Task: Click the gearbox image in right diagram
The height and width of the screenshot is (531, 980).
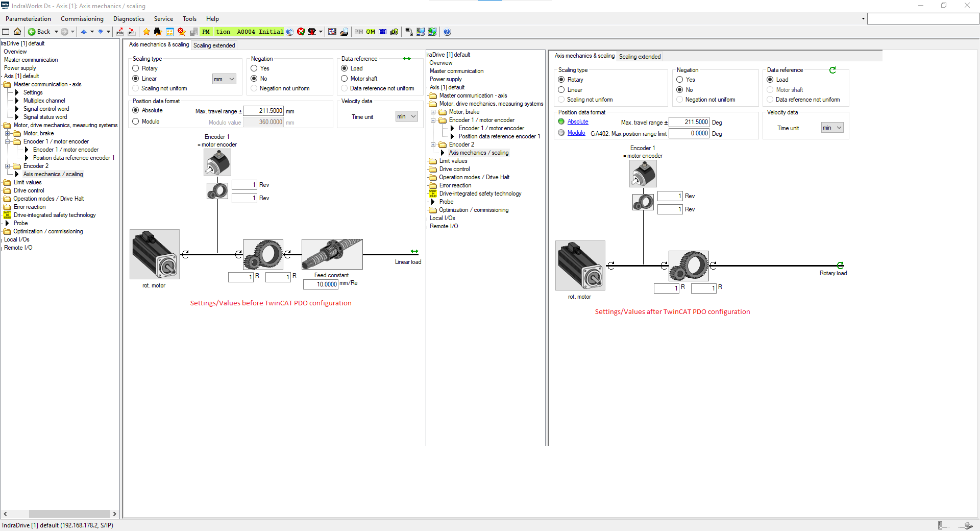Action: pos(689,266)
